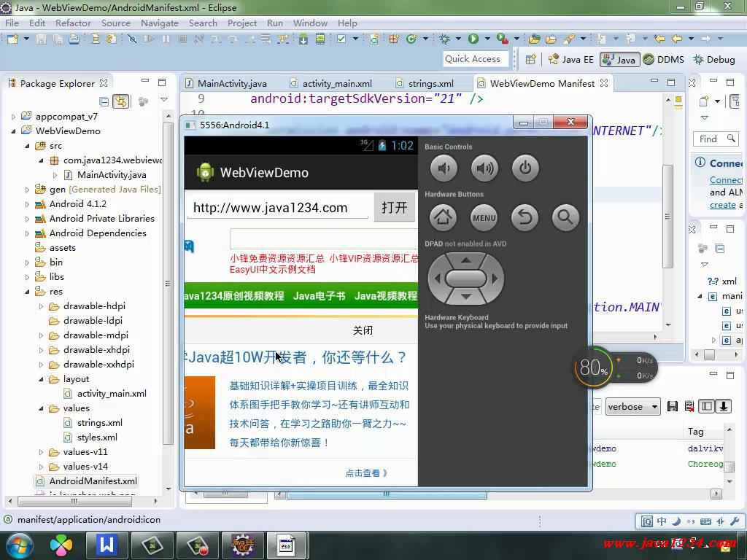Open the verbose log level dropdown

click(x=632, y=407)
